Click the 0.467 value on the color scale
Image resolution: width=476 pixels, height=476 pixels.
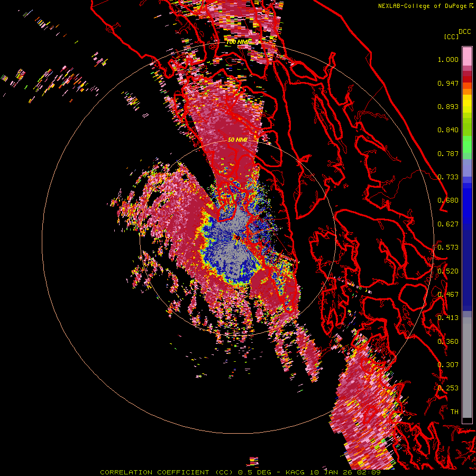tap(448, 294)
